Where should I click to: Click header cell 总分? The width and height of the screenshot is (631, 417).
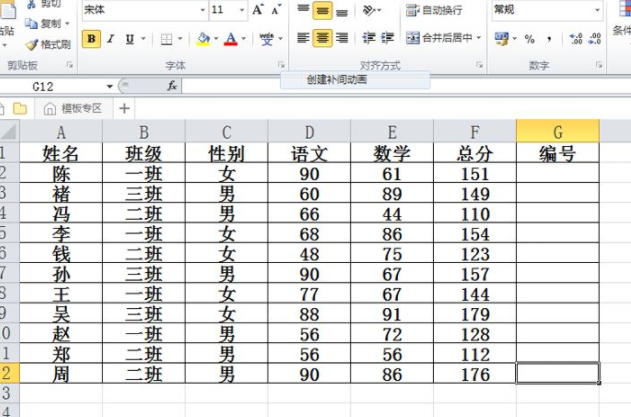475,153
